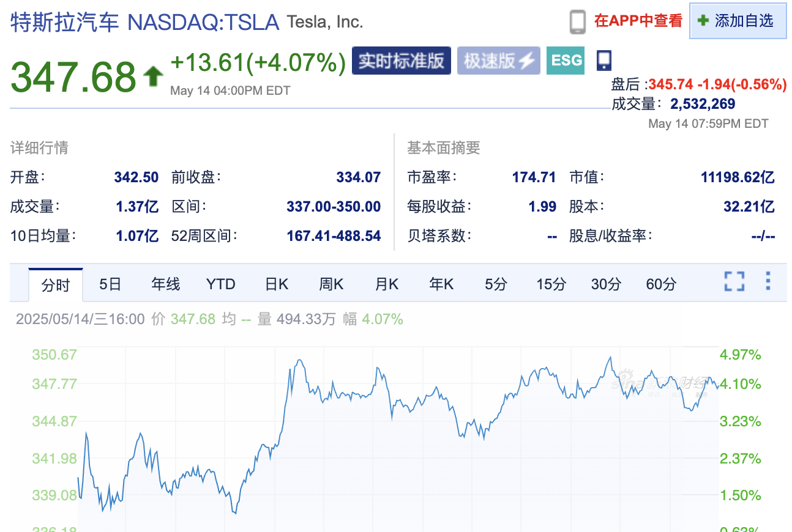Viewport: 792px width, 532px height.
Task: Click the 详细行情 section heading
Action: click(x=39, y=147)
